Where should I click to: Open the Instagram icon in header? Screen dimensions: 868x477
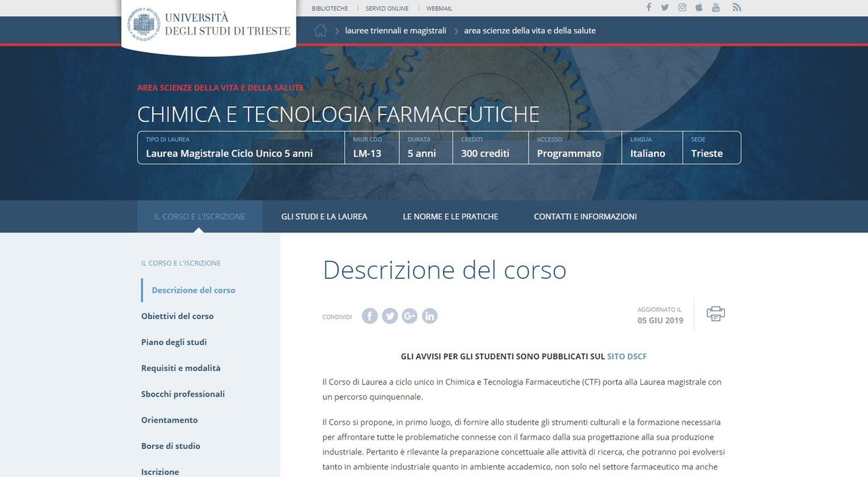[x=682, y=7]
